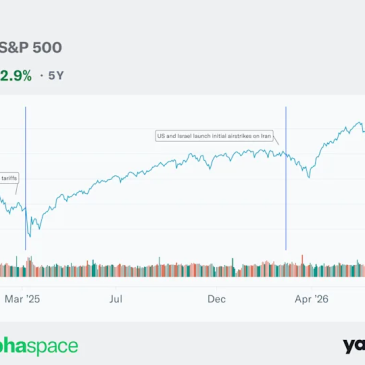365x365 pixels.
Task: Select the Mar '25 axis label
Action: tap(22, 299)
